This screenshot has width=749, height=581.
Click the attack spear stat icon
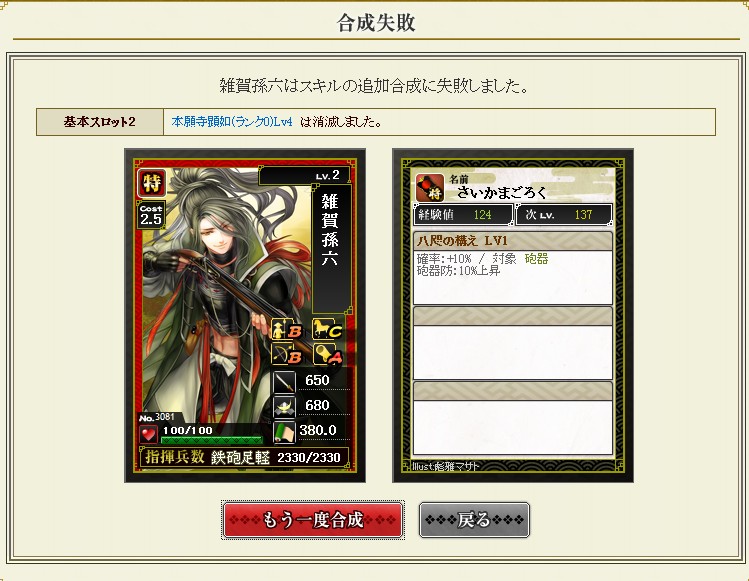point(284,381)
